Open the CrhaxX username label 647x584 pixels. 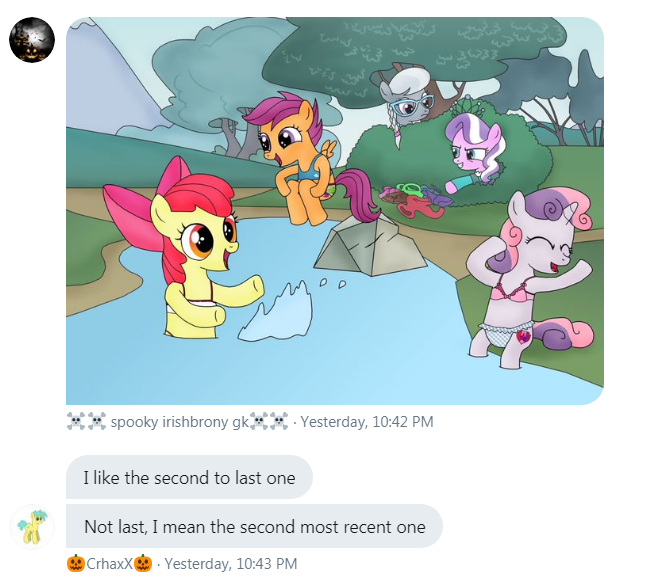pyautogui.click(x=109, y=563)
